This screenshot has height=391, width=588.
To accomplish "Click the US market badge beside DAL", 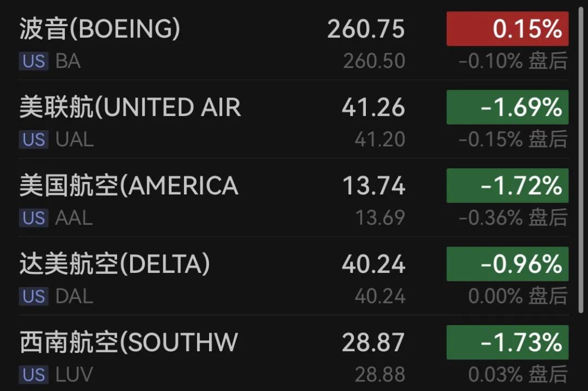I will coord(34,296).
